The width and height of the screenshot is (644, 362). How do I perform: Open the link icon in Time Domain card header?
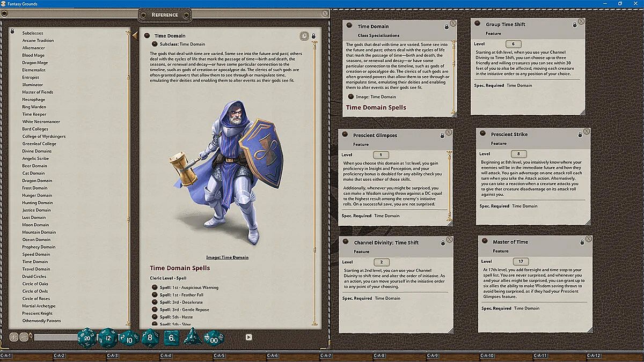(349, 25)
